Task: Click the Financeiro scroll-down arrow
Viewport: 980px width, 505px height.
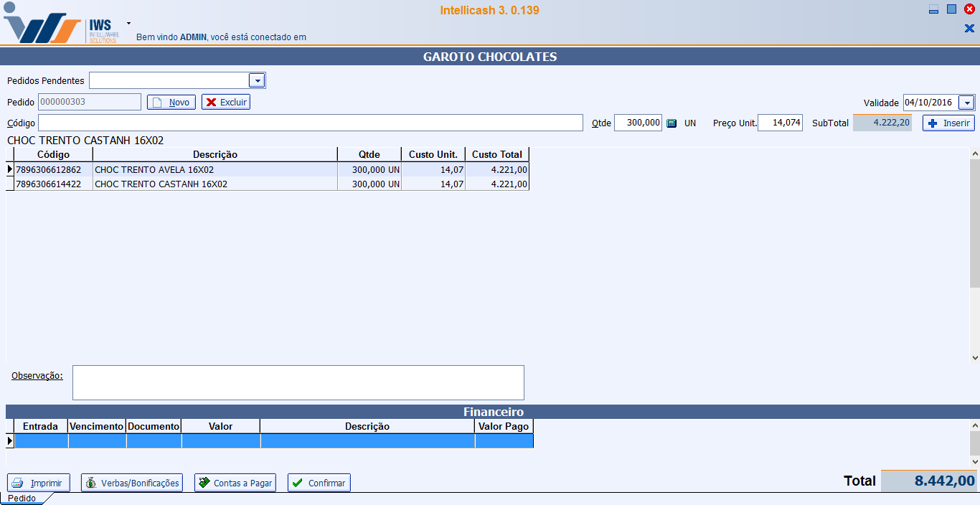Action: click(975, 462)
